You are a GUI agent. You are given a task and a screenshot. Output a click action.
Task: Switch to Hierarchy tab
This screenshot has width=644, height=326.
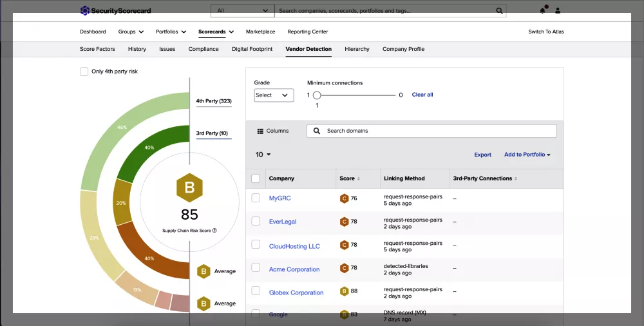[357, 49]
